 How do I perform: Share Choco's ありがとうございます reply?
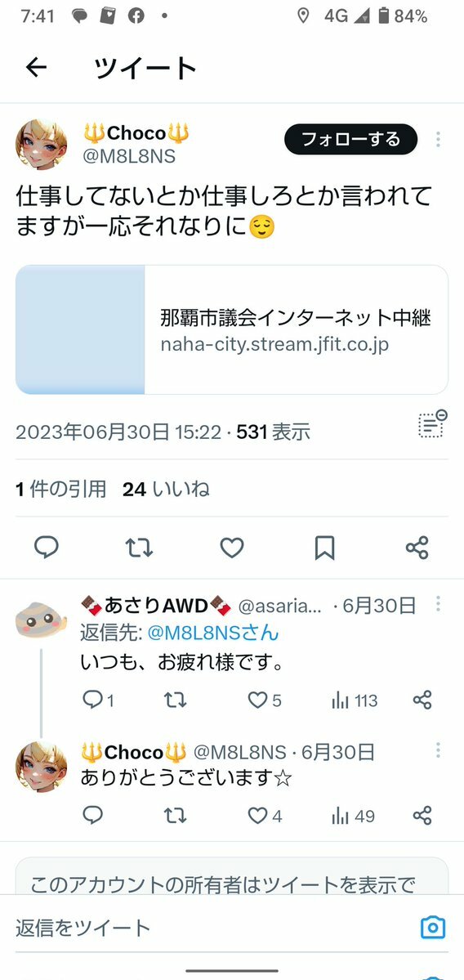tap(423, 815)
